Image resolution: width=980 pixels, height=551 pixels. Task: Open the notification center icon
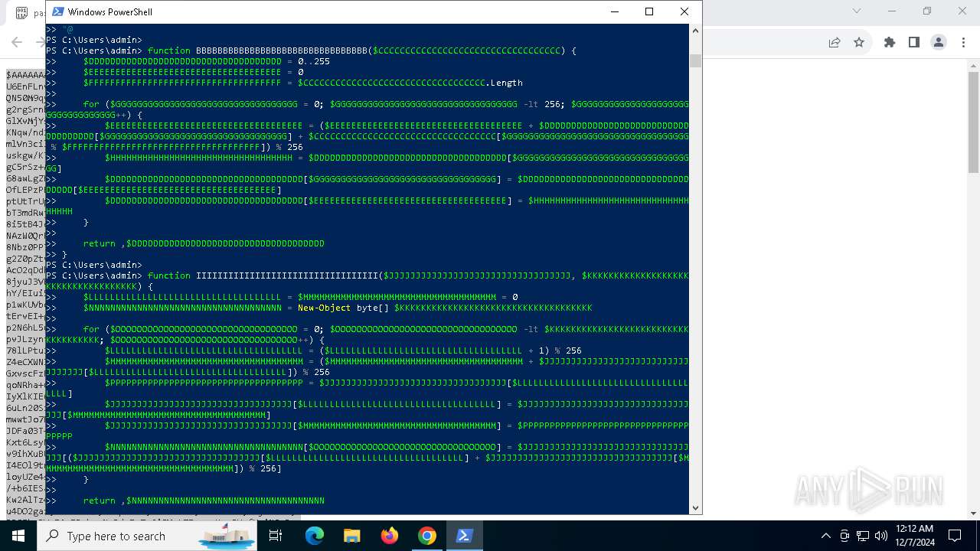tap(955, 536)
